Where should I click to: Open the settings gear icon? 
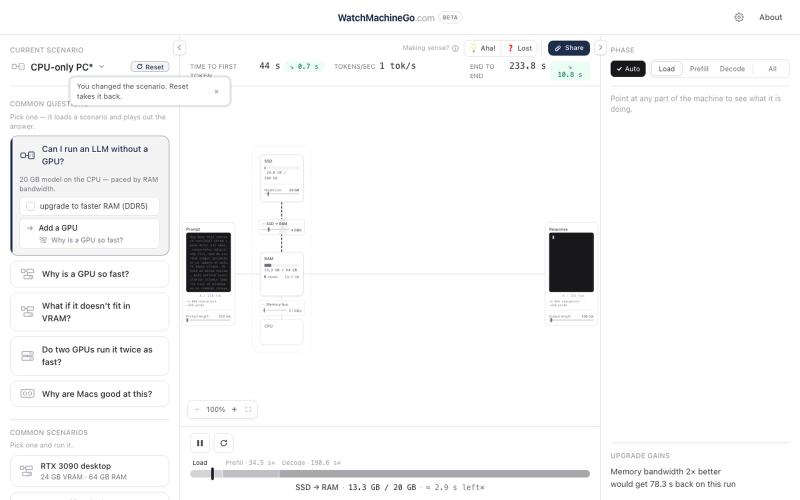738,17
